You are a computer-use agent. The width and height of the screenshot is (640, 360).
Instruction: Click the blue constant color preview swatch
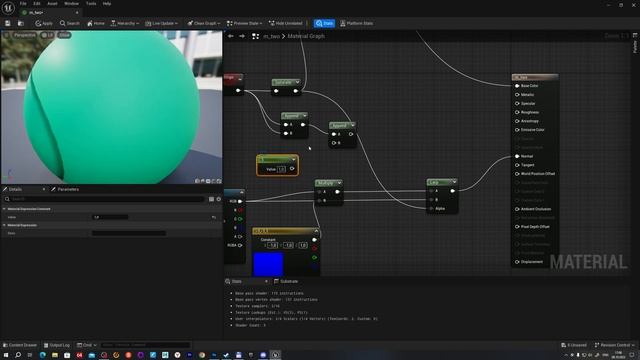coord(268,264)
